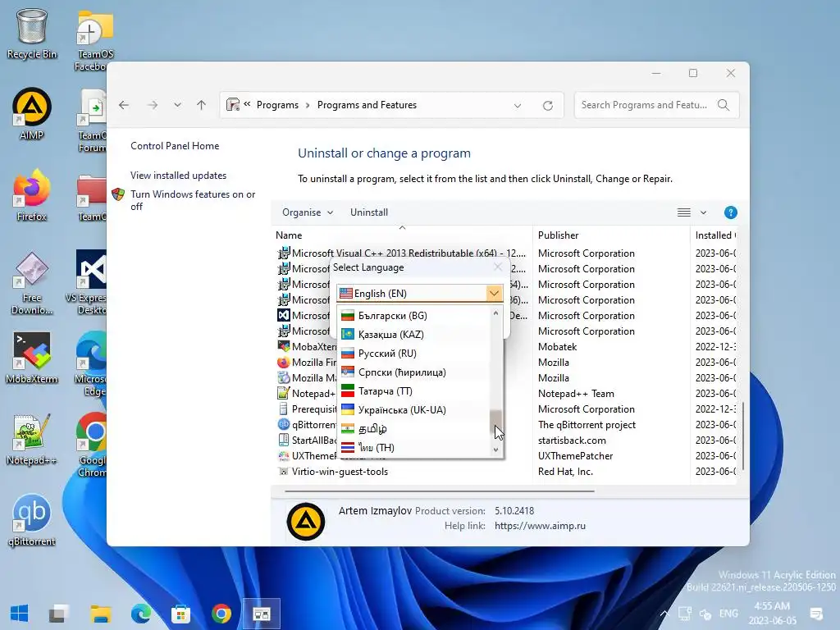Viewport: 840px width, 630px height.
Task: Select Control Panel taskbar button
Action: coord(262,614)
